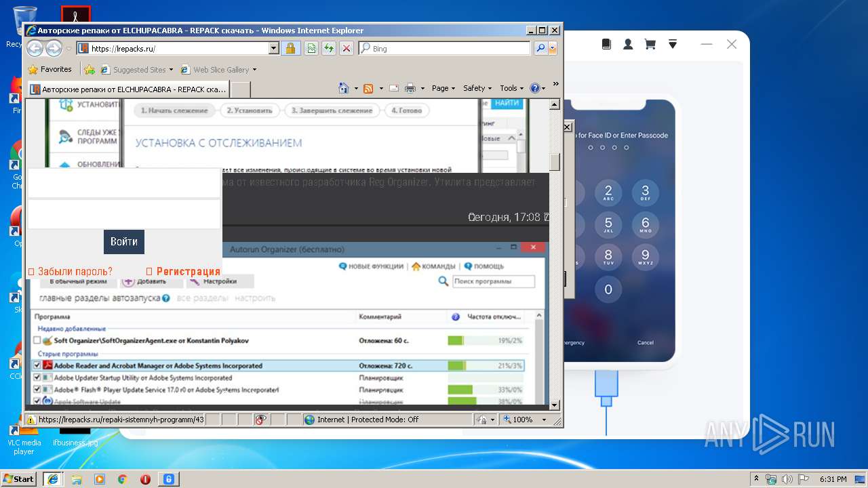Toggle Adobe Reader and Acrobat Manager checkbox
Screen dimensions: 868x488
(37, 365)
